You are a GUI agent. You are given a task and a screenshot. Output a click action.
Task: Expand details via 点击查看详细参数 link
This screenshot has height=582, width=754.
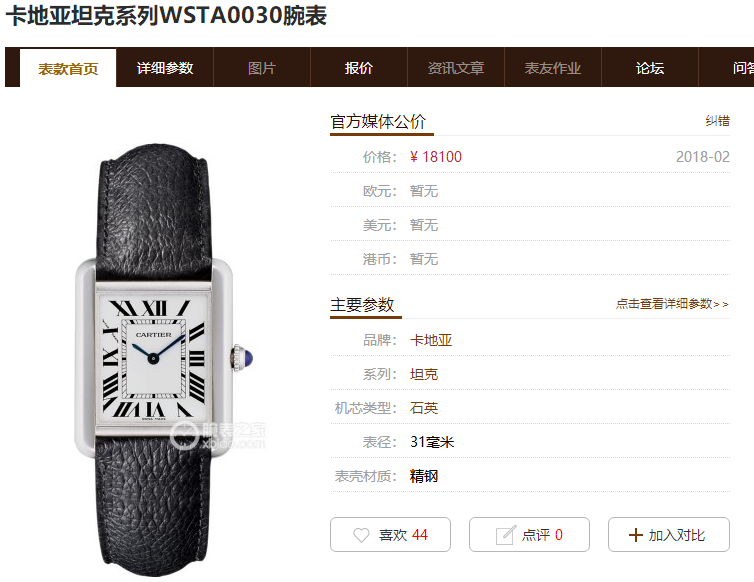[x=672, y=304]
